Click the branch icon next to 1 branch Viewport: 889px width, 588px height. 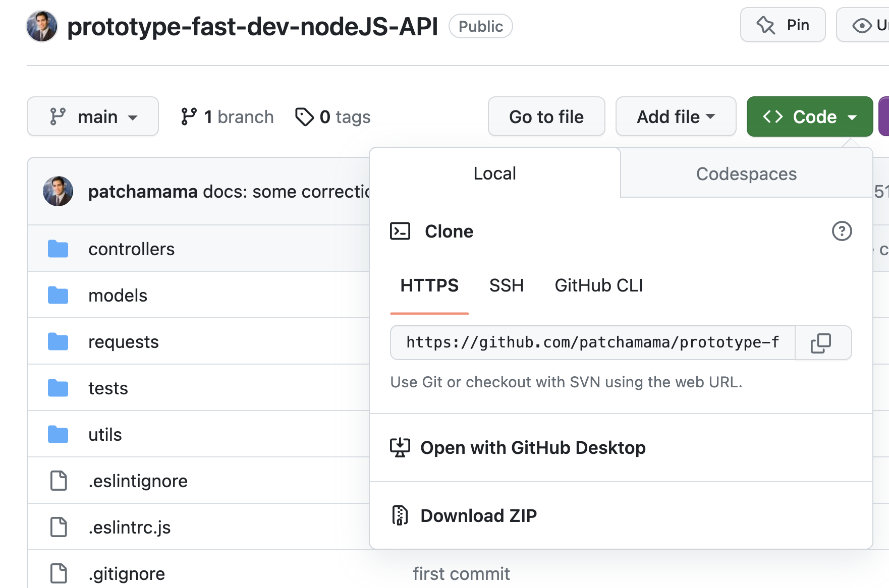coord(189,116)
